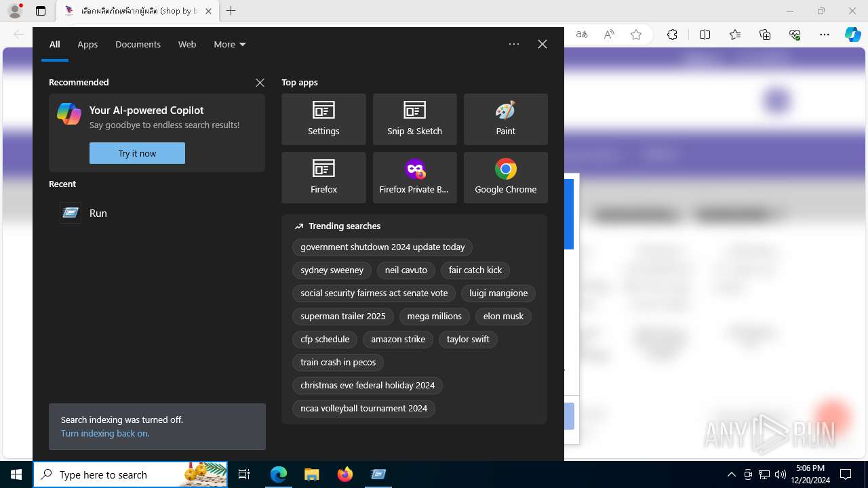Image resolution: width=868 pixels, height=488 pixels.
Task: Launch Firefox from top apps tile
Action: click(x=323, y=178)
